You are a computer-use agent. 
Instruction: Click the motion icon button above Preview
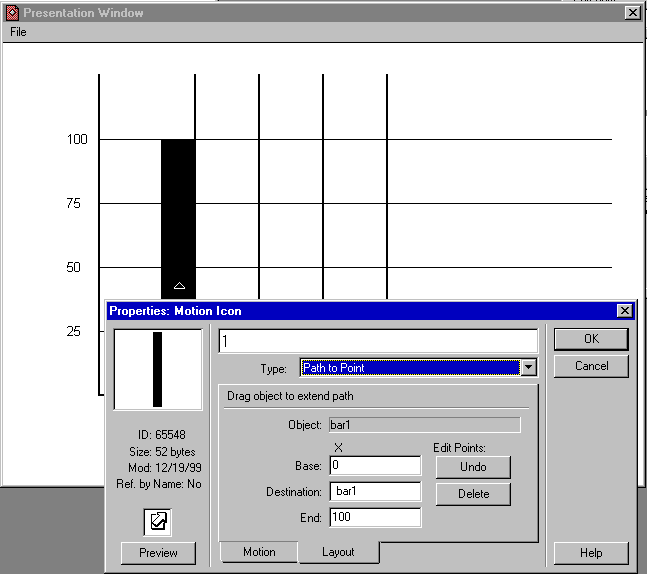[158, 522]
